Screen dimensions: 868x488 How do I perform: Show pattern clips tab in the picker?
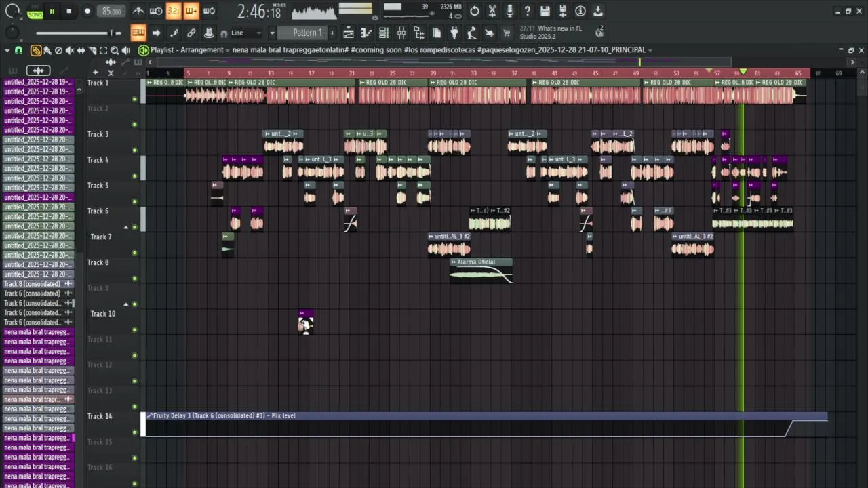coord(13,70)
